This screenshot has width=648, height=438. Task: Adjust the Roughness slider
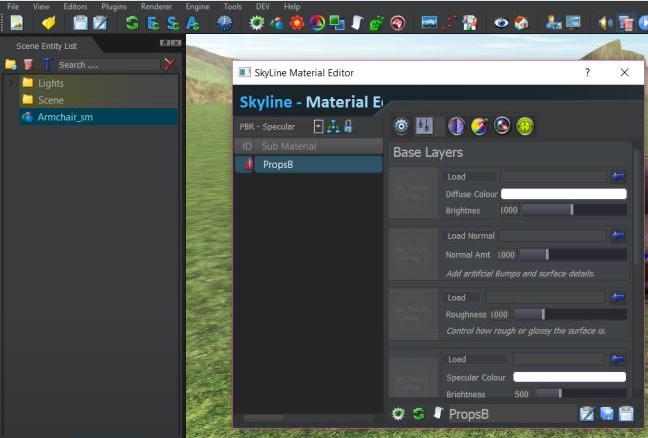pyautogui.click(x=570, y=314)
